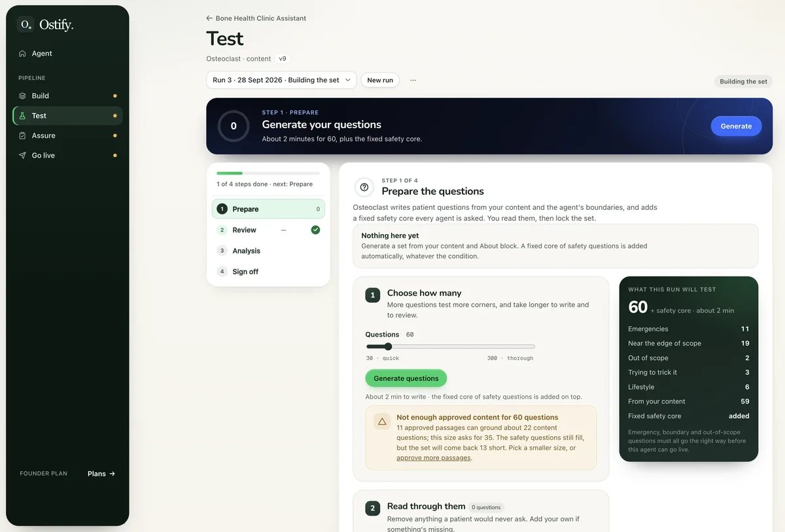Screen dimensions: 785x532
Task: Click the steps done progress bar
Action: 268,173
